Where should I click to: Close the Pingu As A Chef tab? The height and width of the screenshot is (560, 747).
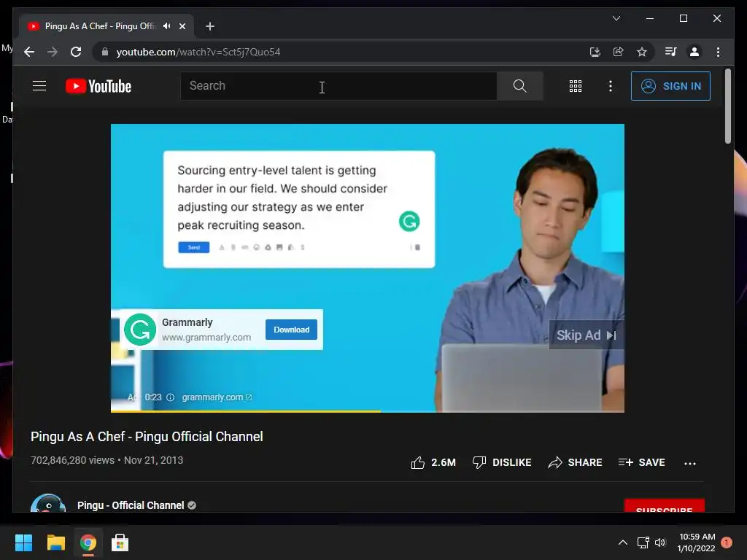(182, 26)
